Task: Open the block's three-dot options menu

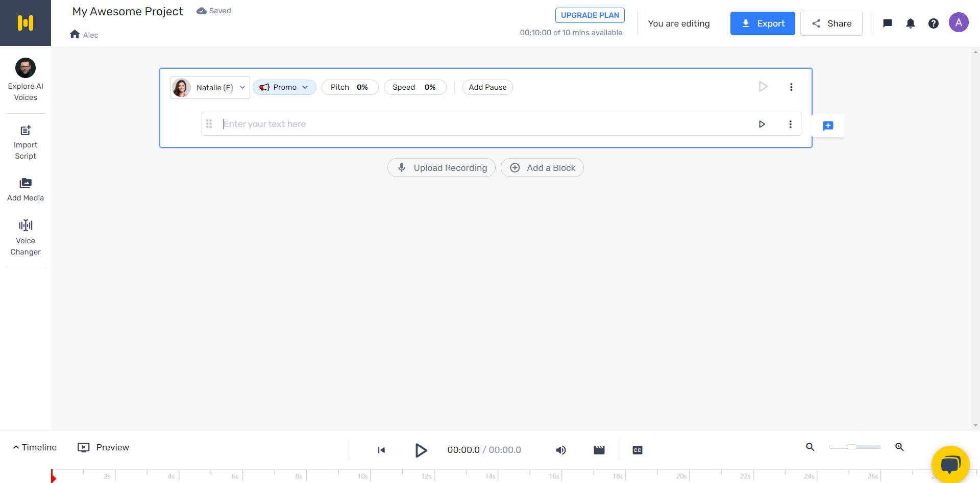Action: 791,87
